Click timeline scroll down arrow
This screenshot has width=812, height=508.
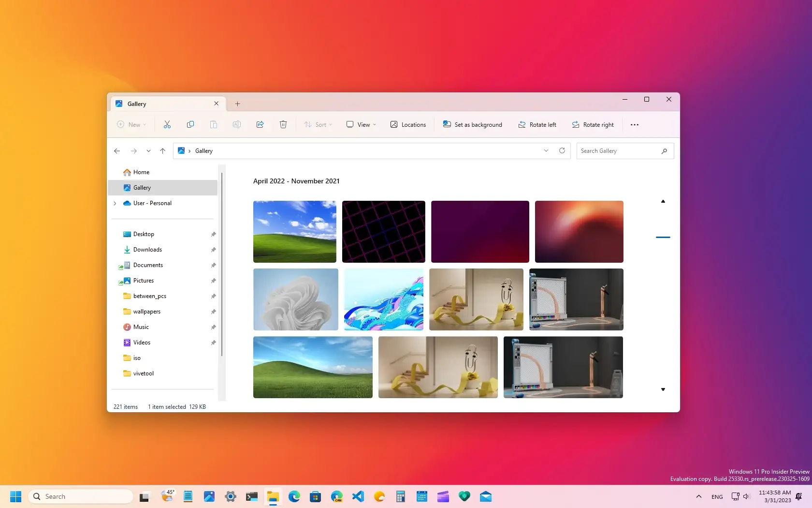[x=663, y=389]
